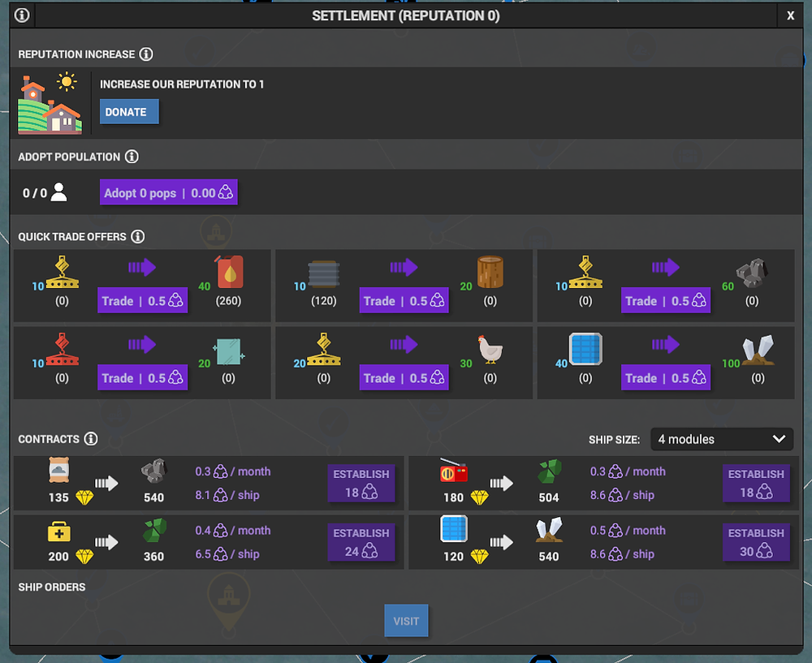812x663 pixels.
Task: Click the '0 / 0' population count
Action: coord(35,193)
